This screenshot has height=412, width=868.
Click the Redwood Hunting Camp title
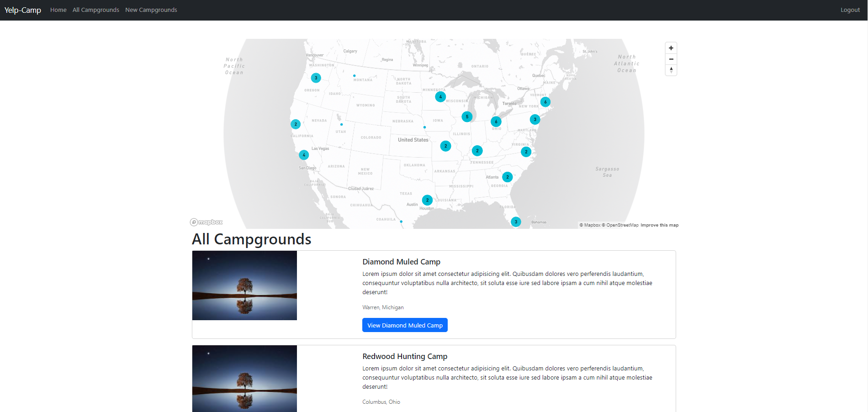pos(405,356)
